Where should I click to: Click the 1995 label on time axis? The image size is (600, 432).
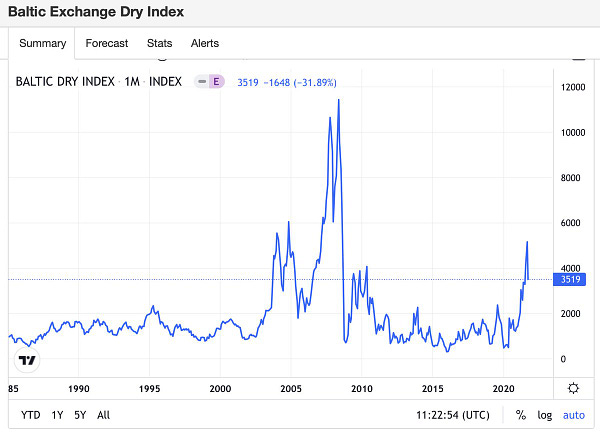coord(149,389)
